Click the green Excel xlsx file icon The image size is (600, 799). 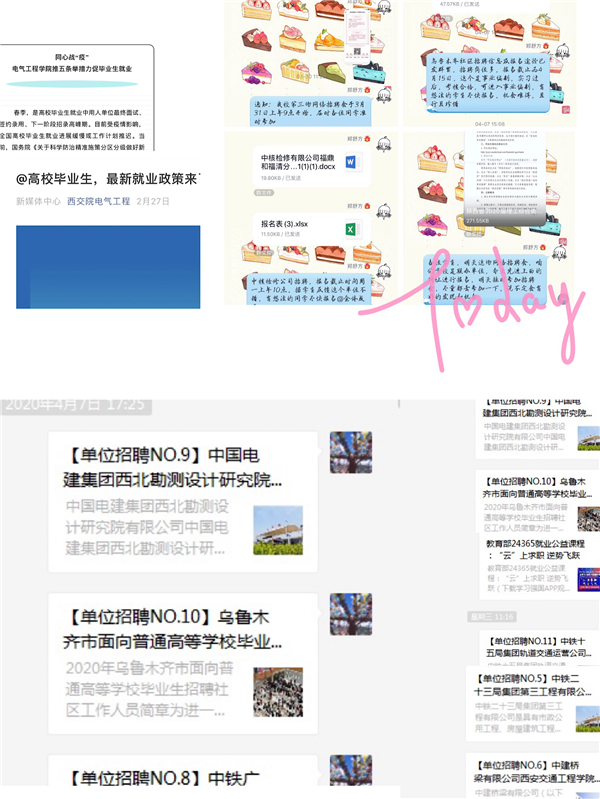click(x=351, y=230)
